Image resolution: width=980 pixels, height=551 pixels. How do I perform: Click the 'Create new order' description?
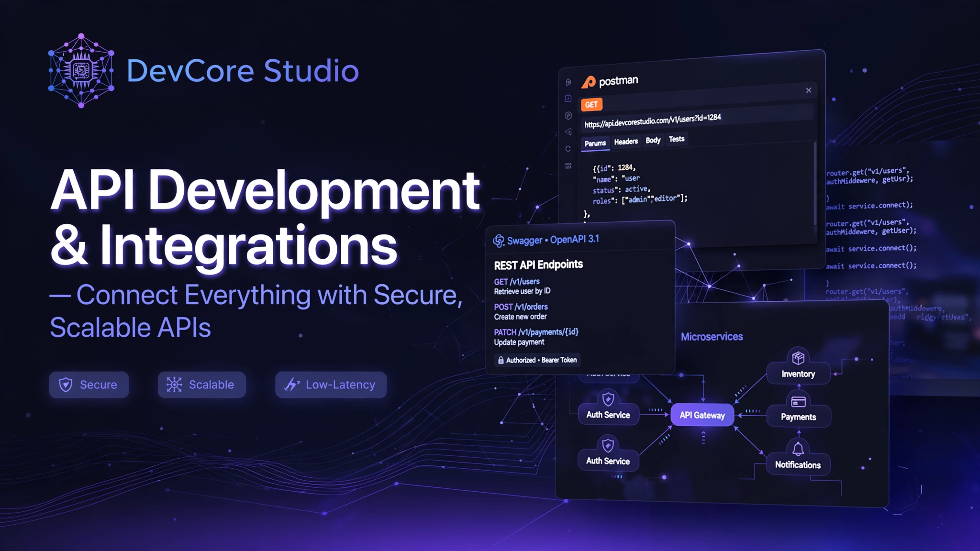(520, 317)
